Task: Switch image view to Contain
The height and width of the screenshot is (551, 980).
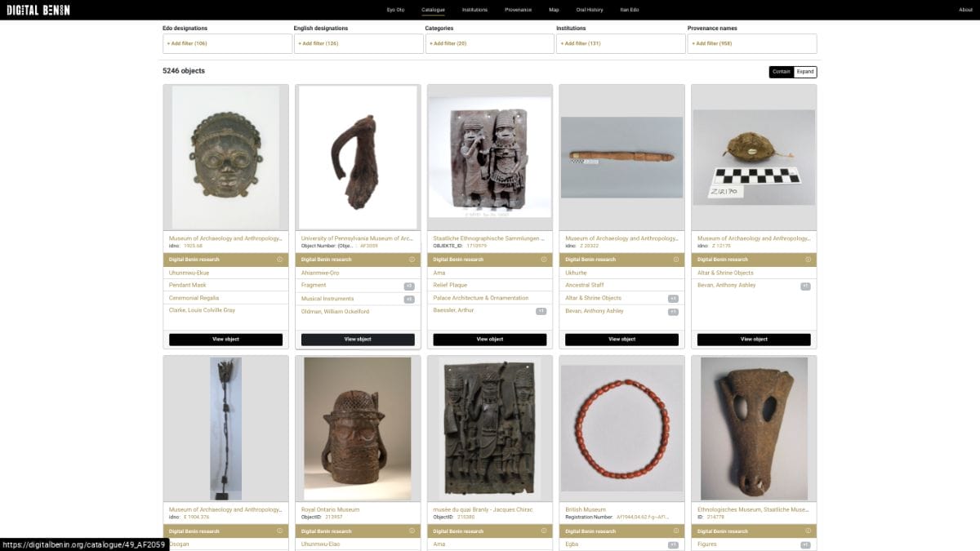Action: (781, 72)
